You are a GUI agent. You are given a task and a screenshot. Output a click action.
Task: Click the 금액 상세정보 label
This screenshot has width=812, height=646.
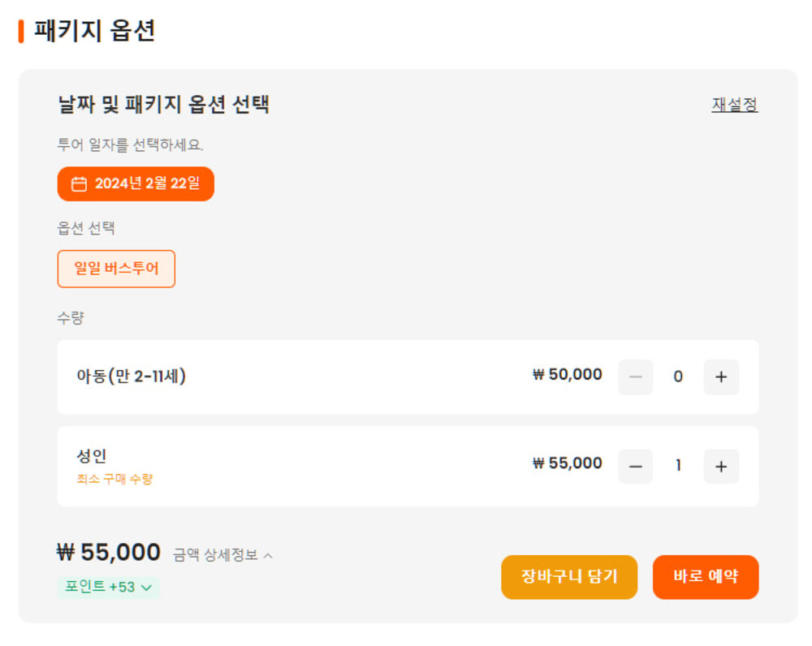point(215,555)
